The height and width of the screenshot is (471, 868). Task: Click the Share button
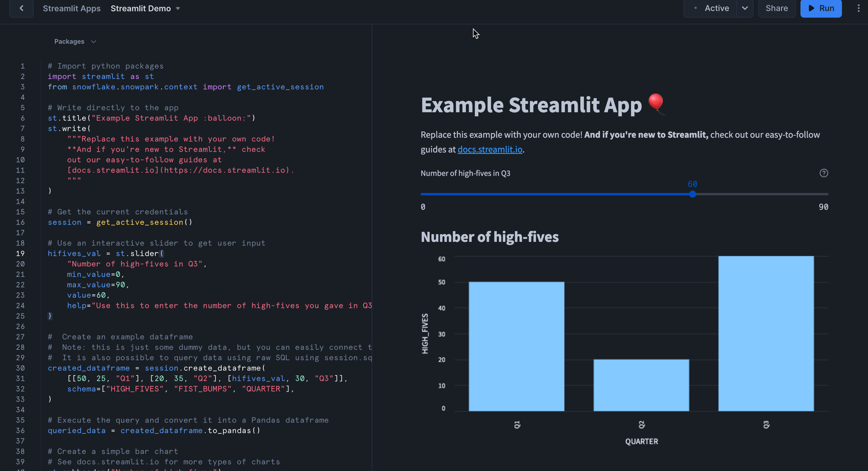pos(777,8)
